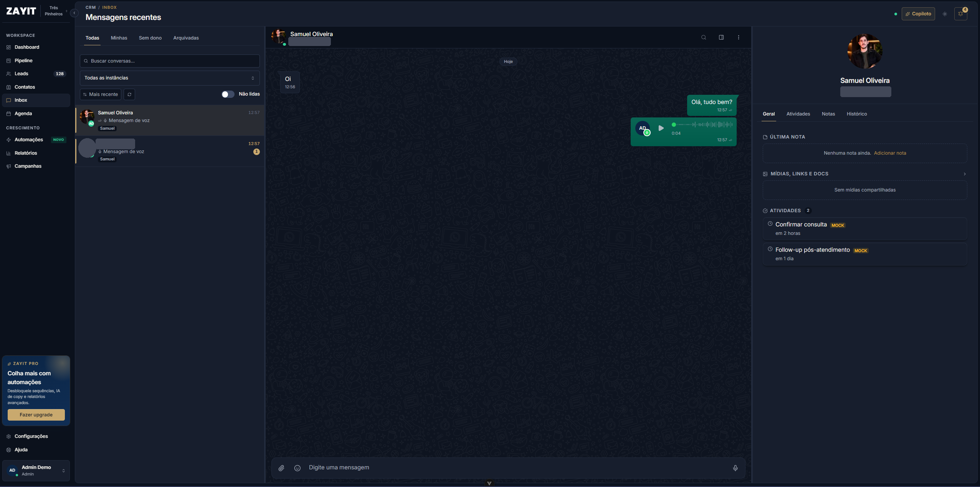Image resolution: width=980 pixels, height=487 pixels.
Task: Switch the theme with the sun icon
Action: click(945, 14)
